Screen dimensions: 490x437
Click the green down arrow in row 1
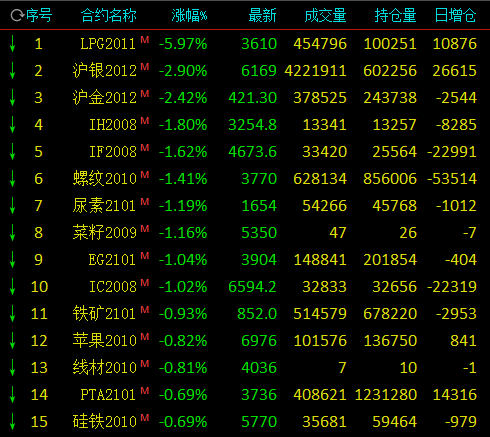(13, 44)
